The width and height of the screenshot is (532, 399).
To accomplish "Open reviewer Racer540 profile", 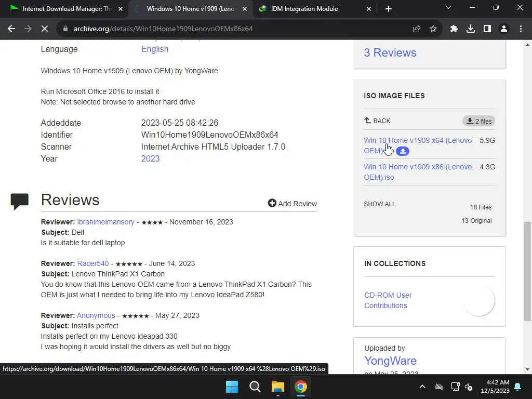I will [93, 263].
